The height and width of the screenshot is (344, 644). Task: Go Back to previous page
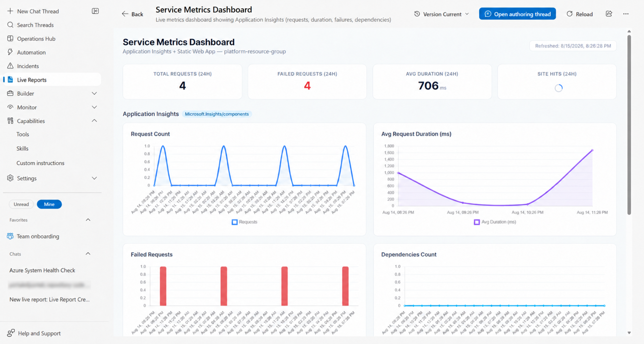point(132,14)
